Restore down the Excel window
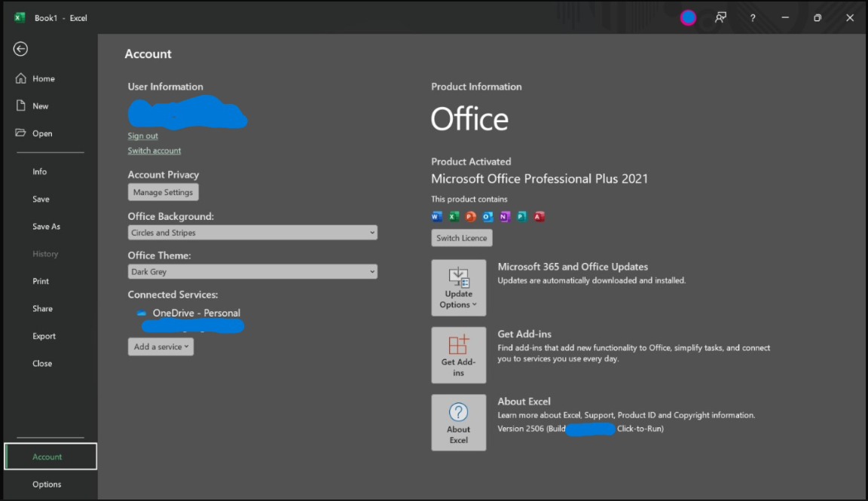 click(x=818, y=18)
